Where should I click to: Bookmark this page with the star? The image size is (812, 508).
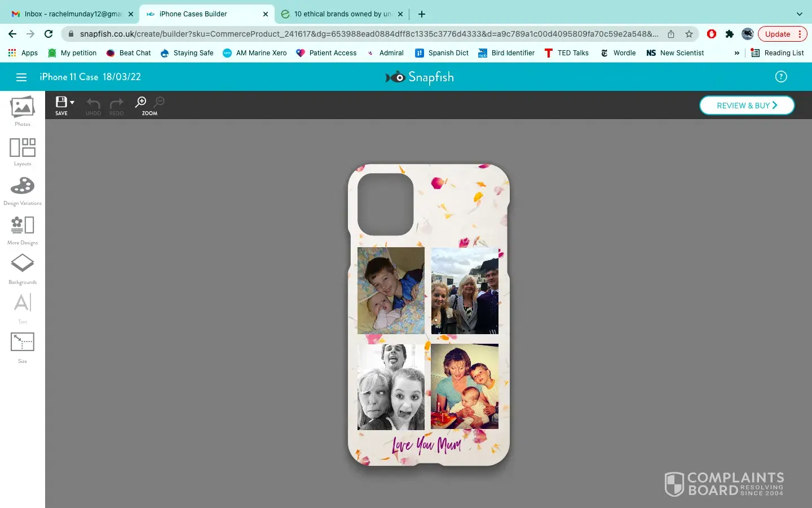(x=689, y=34)
